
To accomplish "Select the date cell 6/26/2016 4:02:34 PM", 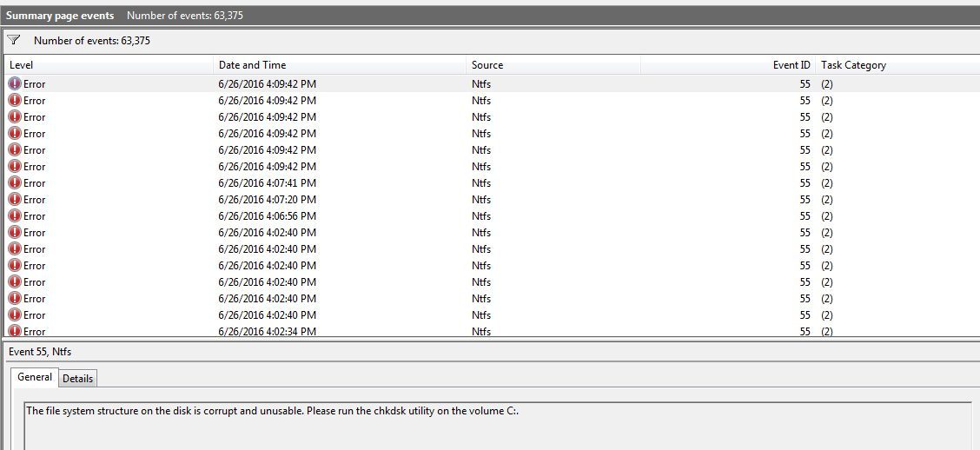I will [268, 331].
